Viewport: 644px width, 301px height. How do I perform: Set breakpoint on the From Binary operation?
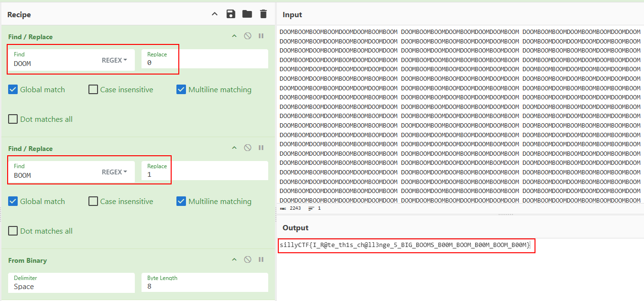coord(261,259)
